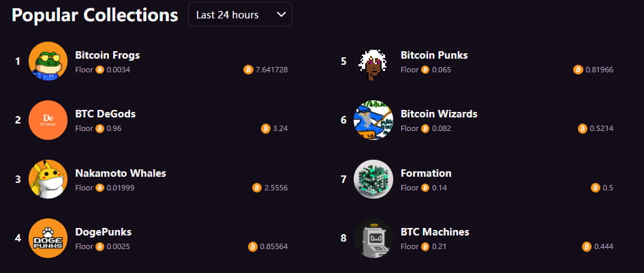
Task: Open the DogePunks collection name
Action: pyautogui.click(x=103, y=232)
